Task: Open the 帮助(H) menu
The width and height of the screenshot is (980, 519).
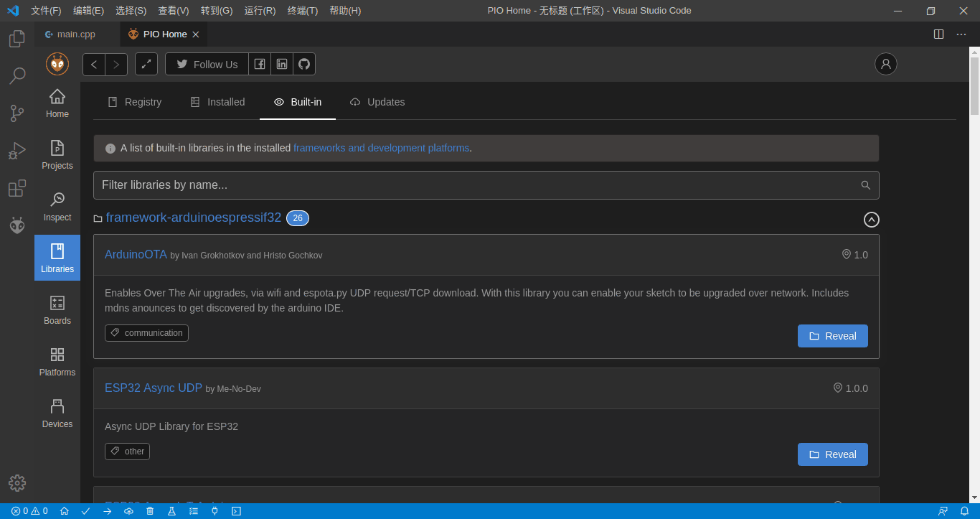Action: [x=345, y=11]
